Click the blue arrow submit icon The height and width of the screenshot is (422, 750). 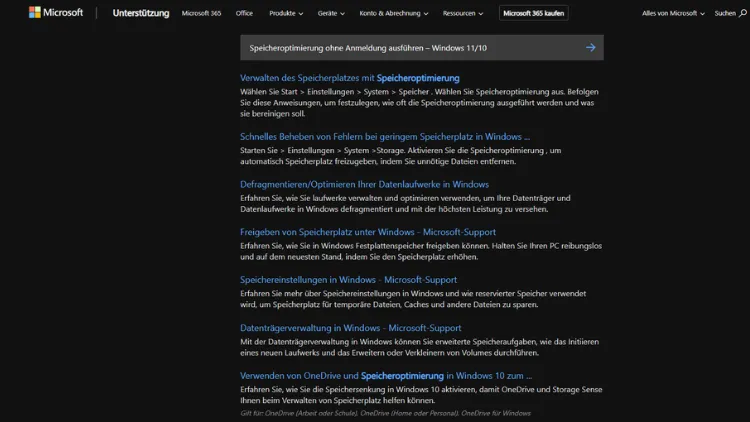pyautogui.click(x=591, y=47)
